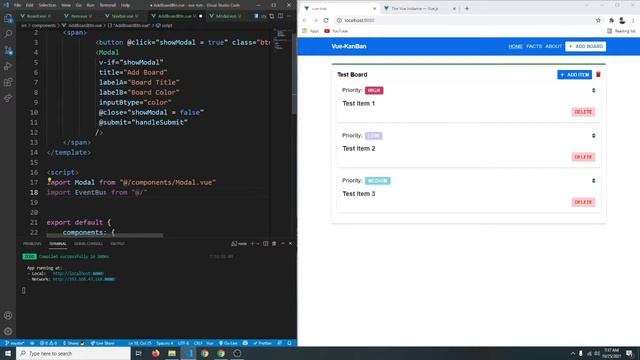
Task: Open the Extensions view in activity bar
Action: [8, 82]
